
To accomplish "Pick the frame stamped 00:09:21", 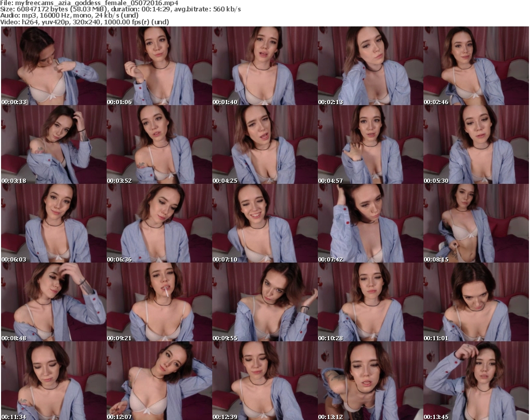I will pyautogui.click(x=159, y=302).
